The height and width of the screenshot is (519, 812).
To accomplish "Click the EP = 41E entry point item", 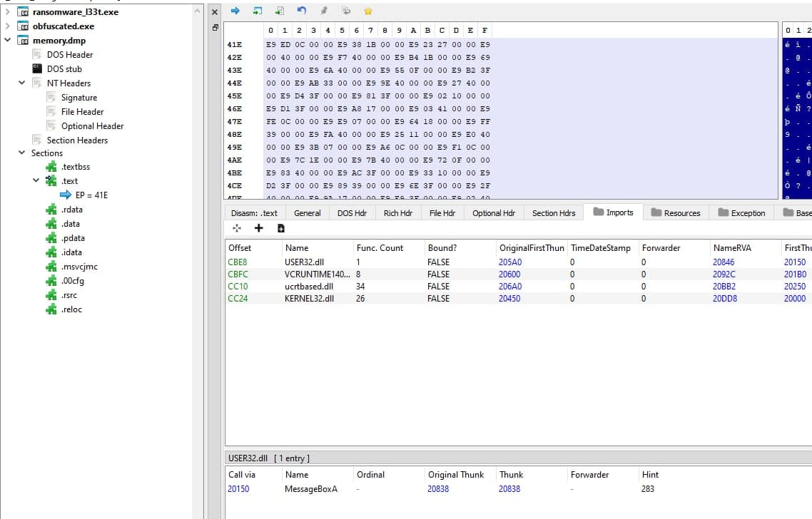I will click(91, 195).
